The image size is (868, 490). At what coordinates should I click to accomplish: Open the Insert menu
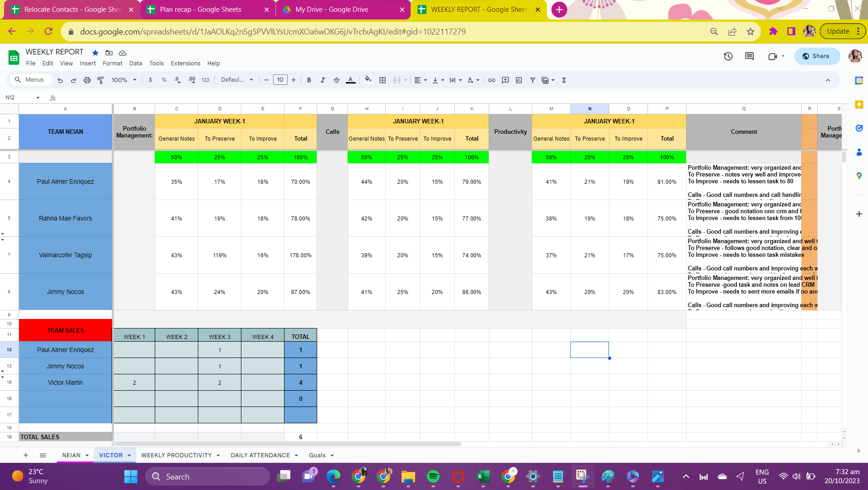click(88, 64)
